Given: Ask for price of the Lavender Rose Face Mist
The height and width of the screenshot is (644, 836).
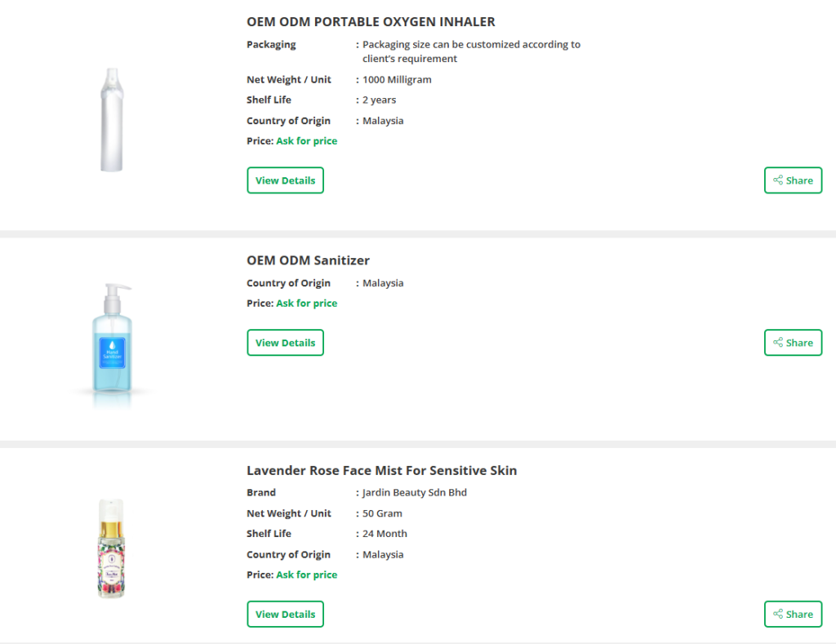Looking at the screenshot, I should [x=306, y=575].
